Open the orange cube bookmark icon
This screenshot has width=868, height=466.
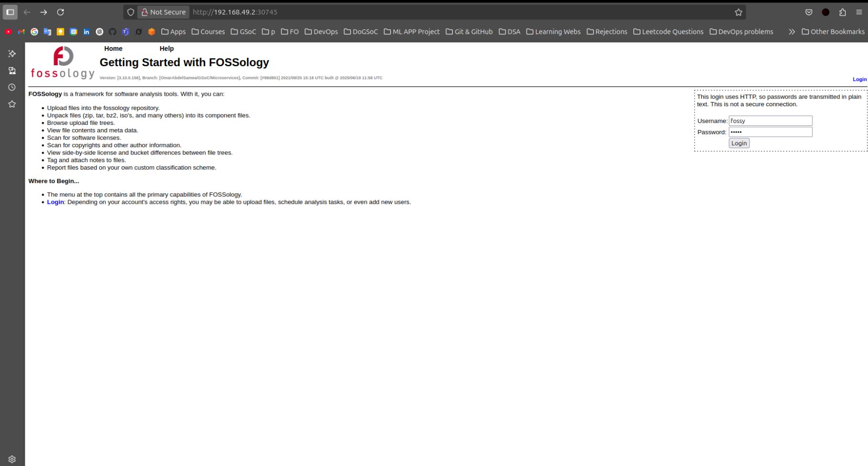(x=151, y=31)
